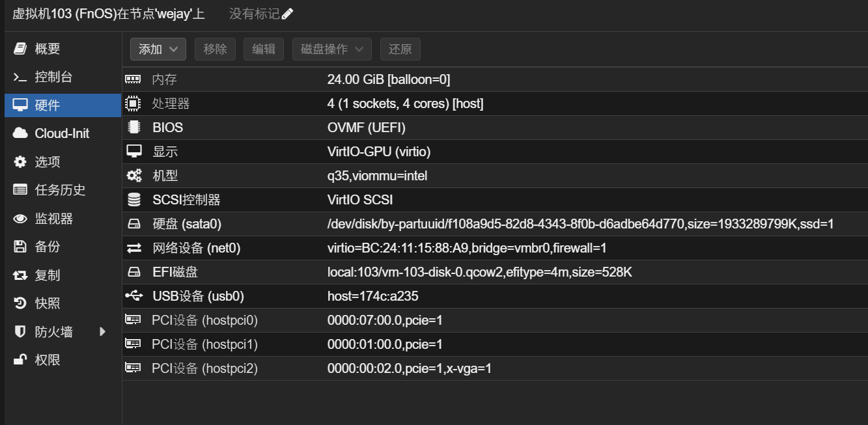
Task: Click the 备份 floppy disk icon
Action: 20,247
